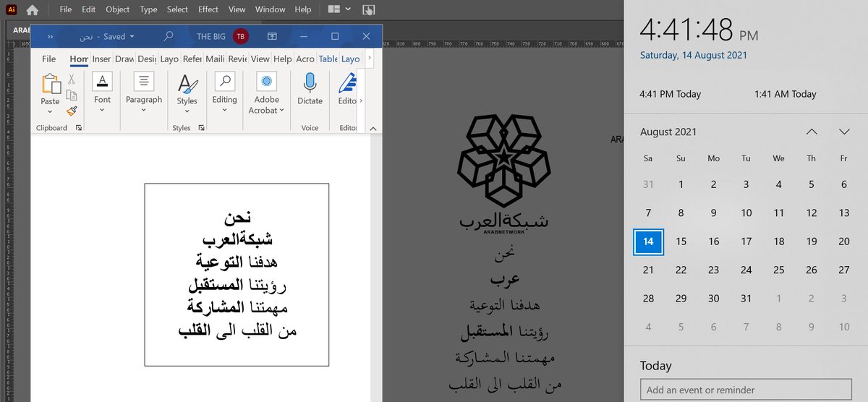Switch to Word's Review tab
Viewport: 868px width, 402px height.
(237, 59)
